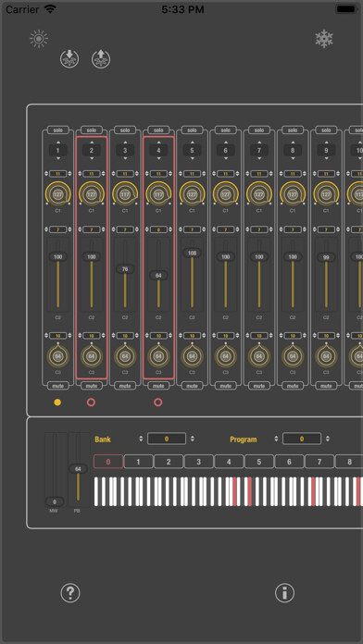
Task: Click the C3 pan knob on channel 8
Action: [293, 356]
